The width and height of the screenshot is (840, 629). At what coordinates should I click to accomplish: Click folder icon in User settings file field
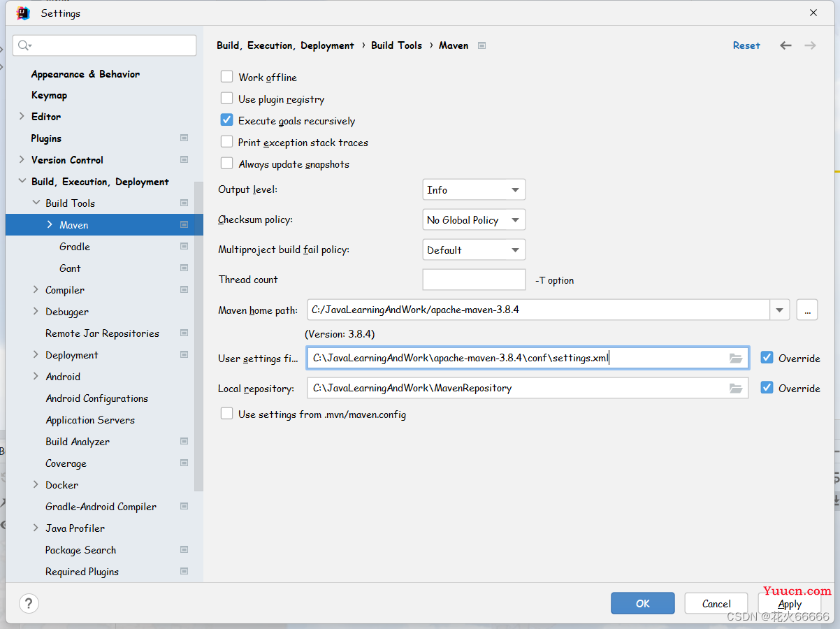pyautogui.click(x=736, y=358)
